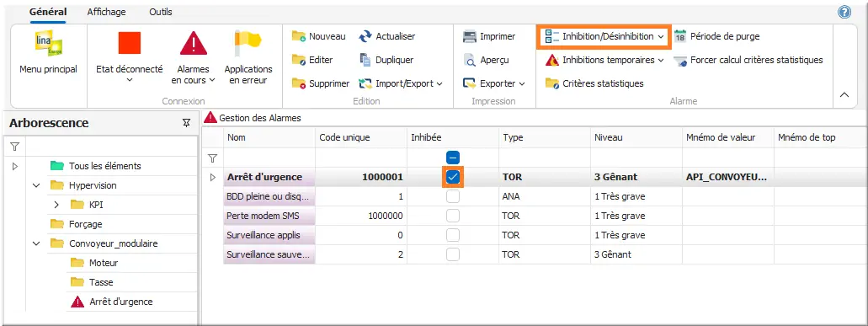Click the Nouveau folder icon
Viewport: 868px width, 326px height.
pyautogui.click(x=299, y=36)
